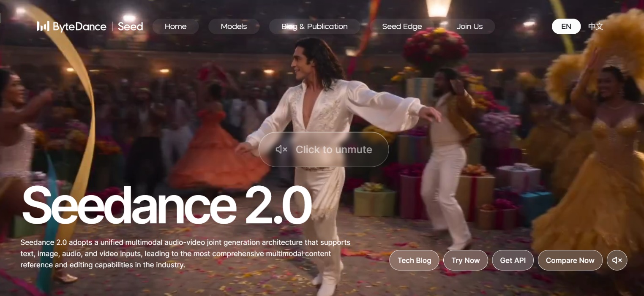Click the Compare Now button
Viewport: 644px width, 296px height.
pos(570,260)
